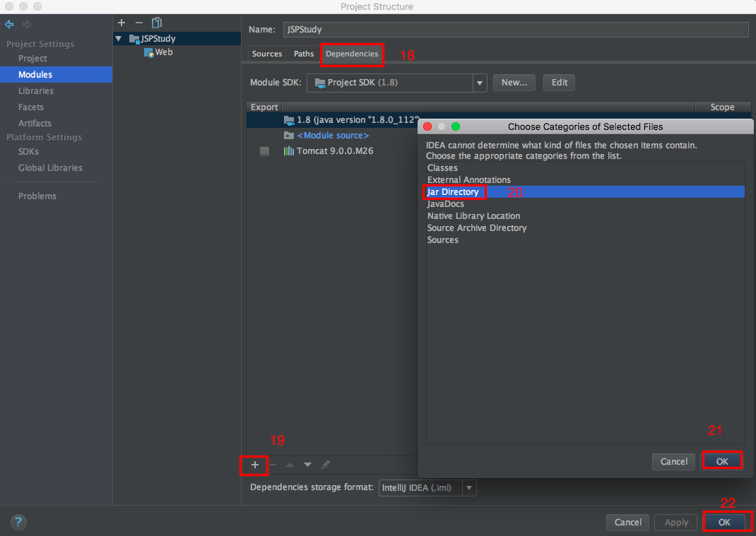This screenshot has width=756, height=536.
Task: Click the JSPStudy module folder icon
Action: [134, 39]
